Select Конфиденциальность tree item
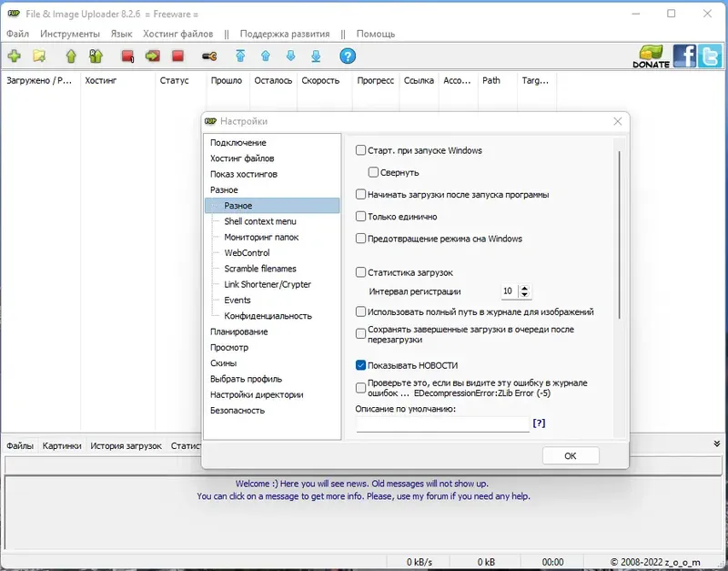The image size is (728, 571). [268, 316]
